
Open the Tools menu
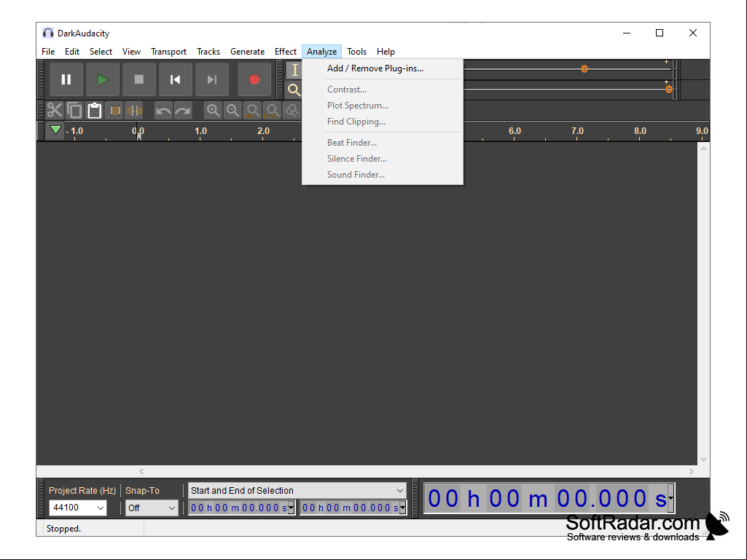[x=357, y=52]
